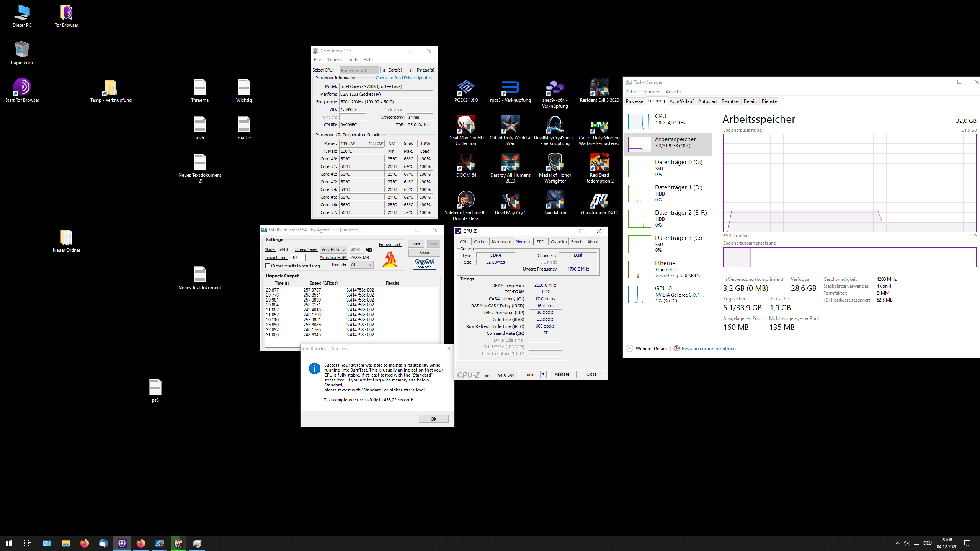Click Firefox icon in the taskbar
Image resolution: width=980 pixels, height=551 pixels.
coord(84,543)
